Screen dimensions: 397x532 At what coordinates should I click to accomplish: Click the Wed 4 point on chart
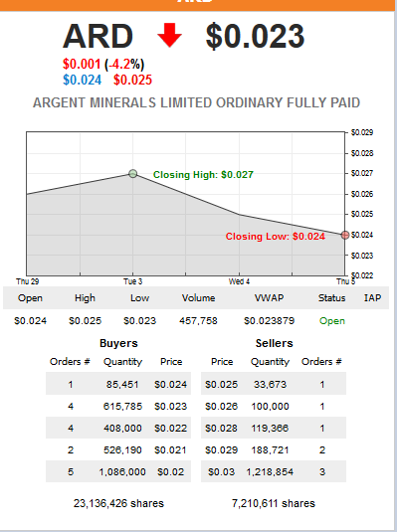point(239,215)
